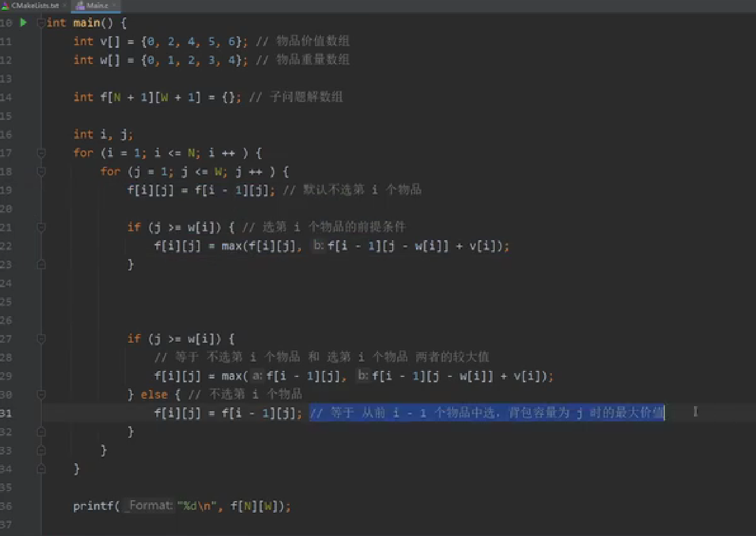Place cursor on 'main' function name

pos(86,23)
